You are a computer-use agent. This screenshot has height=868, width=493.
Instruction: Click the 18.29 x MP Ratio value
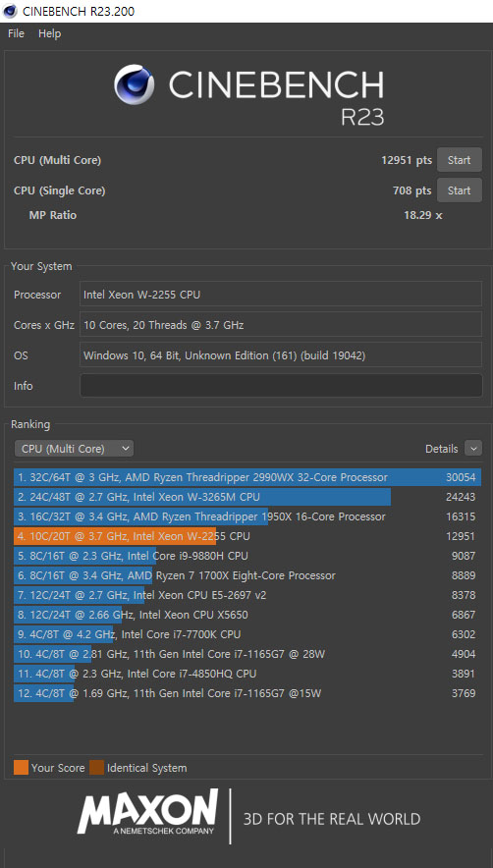coord(423,215)
